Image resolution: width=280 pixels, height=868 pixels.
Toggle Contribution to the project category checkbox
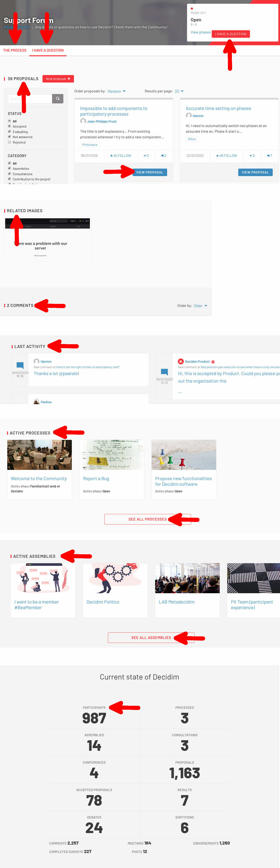point(9,179)
